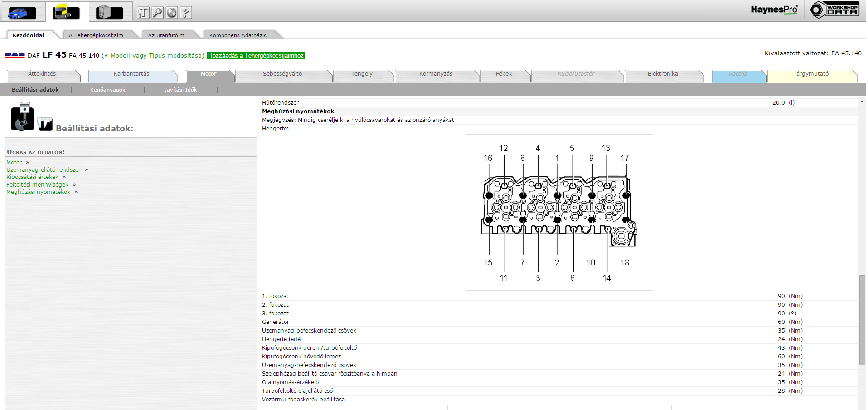Screen dimensions: 868x410
Task: Click the key icon in the toolbar
Action: (157, 13)
